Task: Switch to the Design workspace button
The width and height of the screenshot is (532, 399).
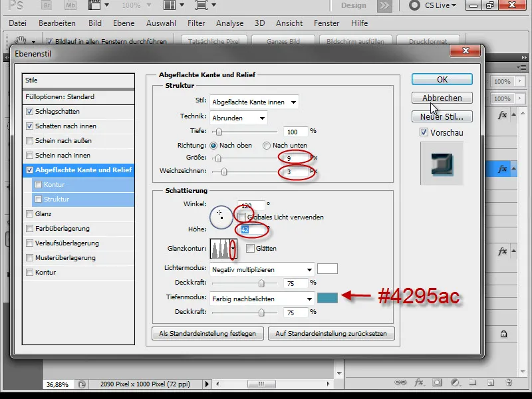Action: coord(354,5)
